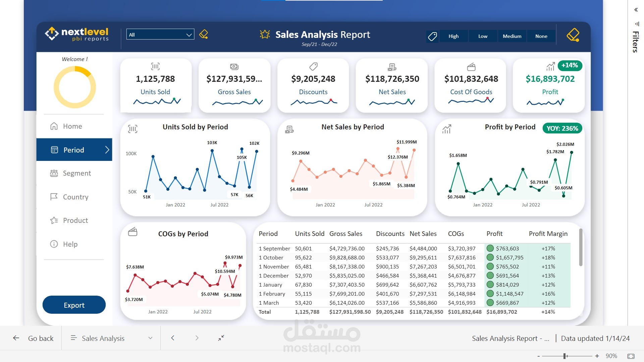The height and width of the screenshot is (362, 644).
Task: Click the Country flag icon
Action: coord(54,197)
